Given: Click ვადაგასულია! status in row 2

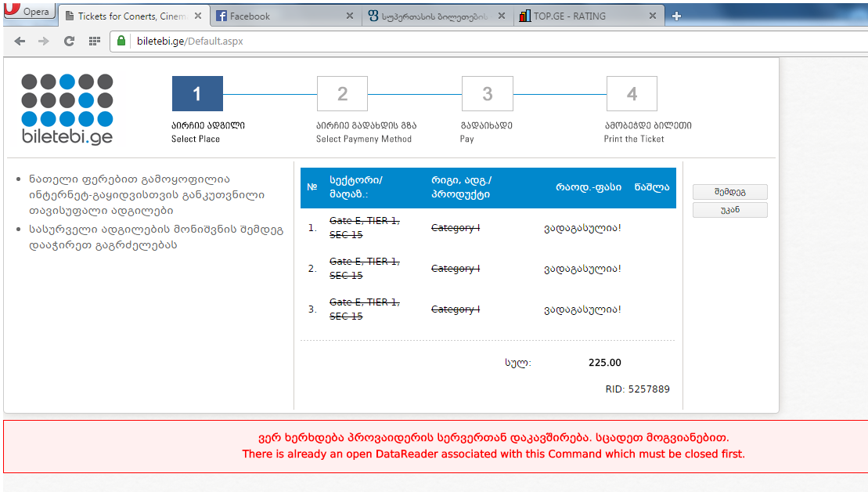Looking at the screenshot, I should coord(582,268).
